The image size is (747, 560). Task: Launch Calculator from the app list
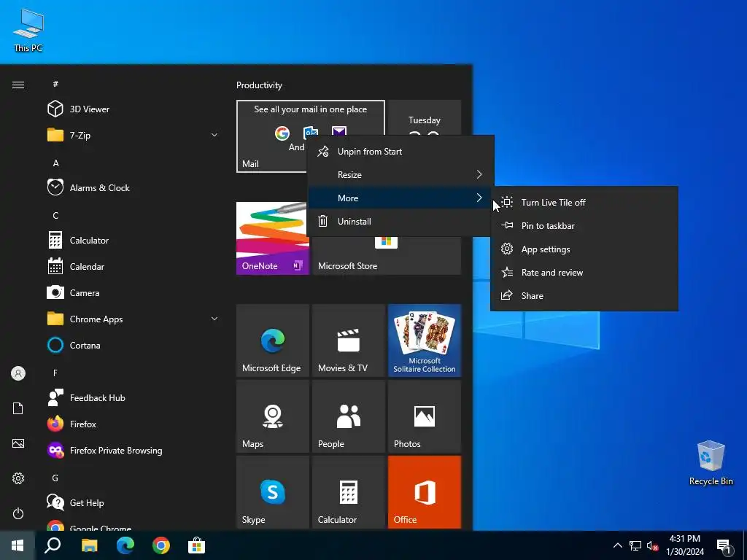click(133, 240)
